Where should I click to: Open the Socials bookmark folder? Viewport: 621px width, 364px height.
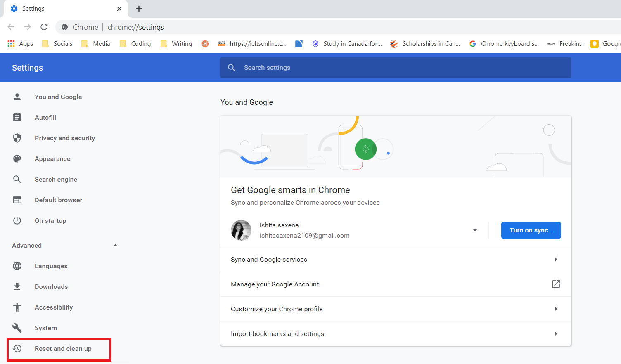point(57,44)
